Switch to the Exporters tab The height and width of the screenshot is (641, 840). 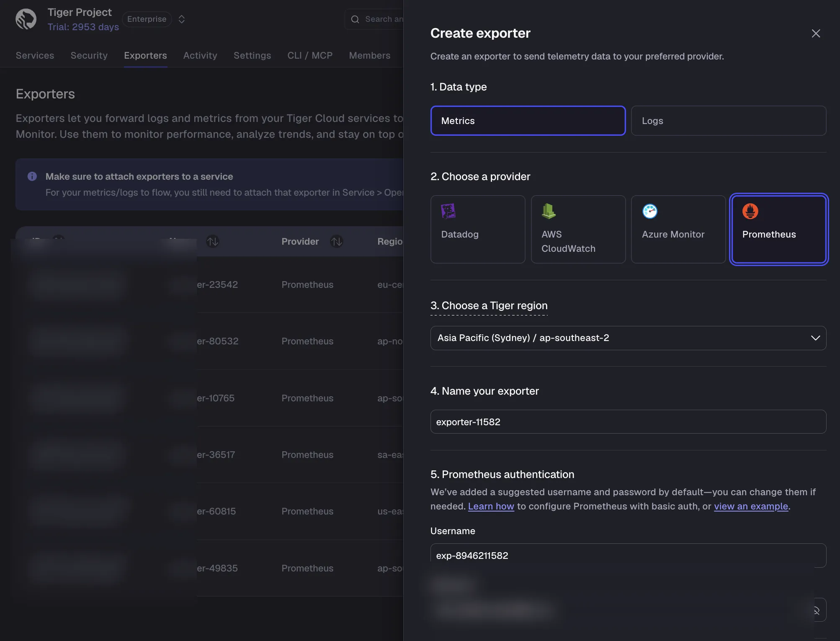145,55
